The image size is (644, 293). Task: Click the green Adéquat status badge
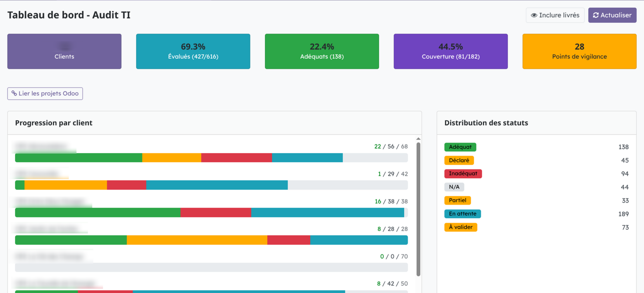click(x=460, y=147)
